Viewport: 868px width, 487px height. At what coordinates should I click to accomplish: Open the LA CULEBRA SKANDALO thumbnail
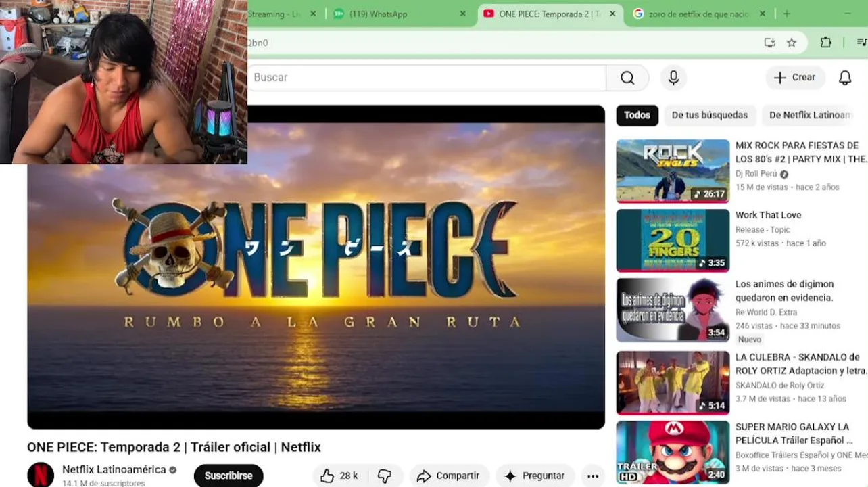click(673, 382)
